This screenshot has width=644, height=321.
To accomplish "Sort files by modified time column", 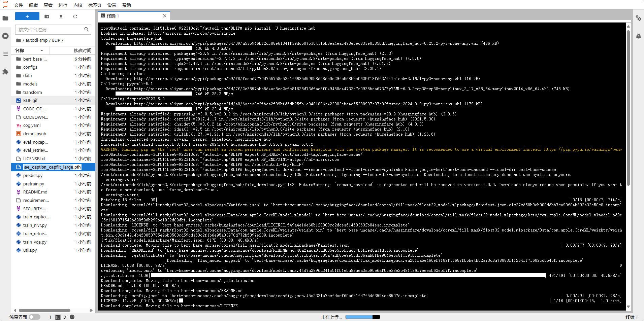I will point(72,50).
